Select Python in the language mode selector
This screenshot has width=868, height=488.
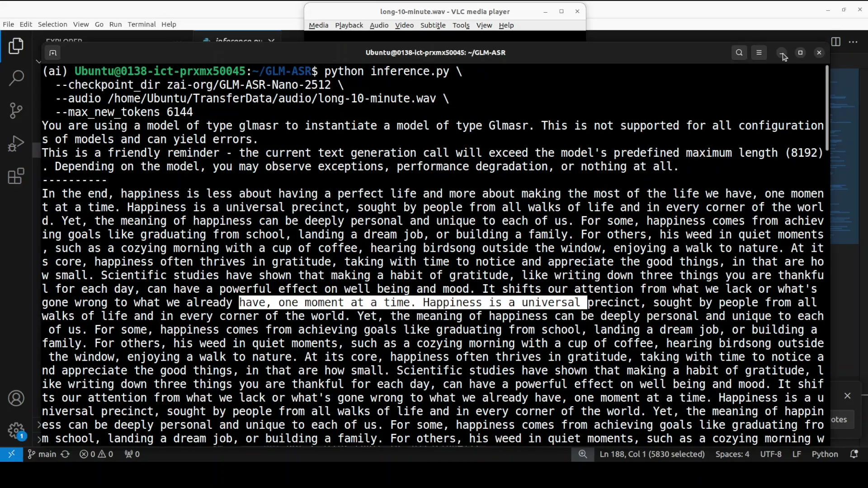(x=826, y=455)
